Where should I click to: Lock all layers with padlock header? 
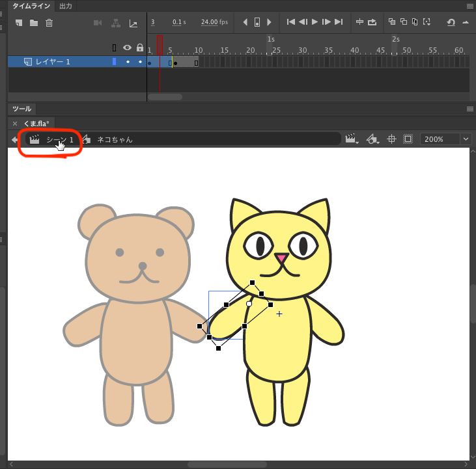point(139,47)
